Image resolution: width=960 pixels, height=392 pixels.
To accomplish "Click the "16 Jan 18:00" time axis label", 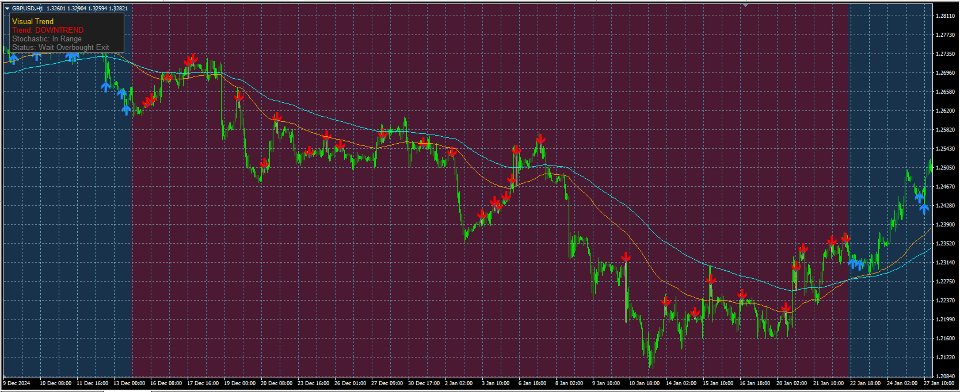I will 755,383.
